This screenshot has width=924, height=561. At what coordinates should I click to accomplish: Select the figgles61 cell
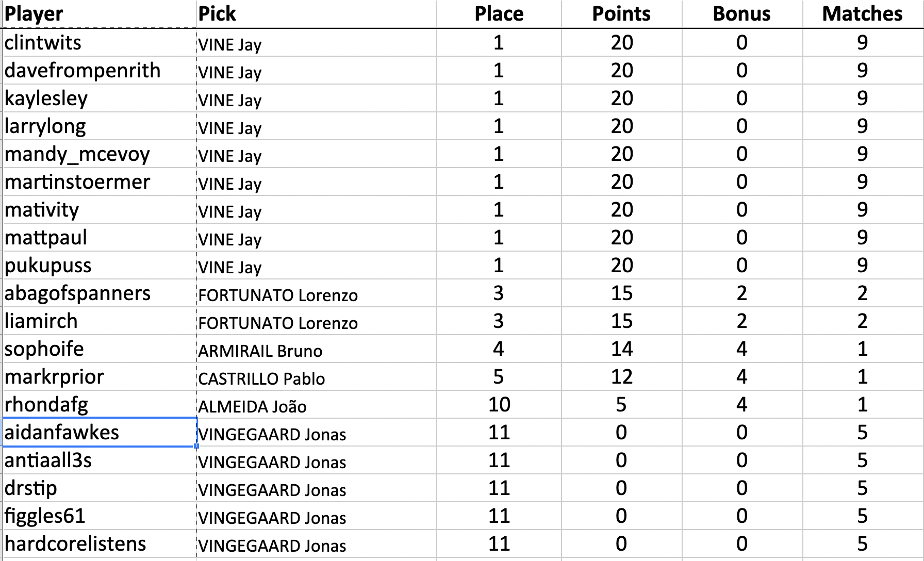pos(45,516)
